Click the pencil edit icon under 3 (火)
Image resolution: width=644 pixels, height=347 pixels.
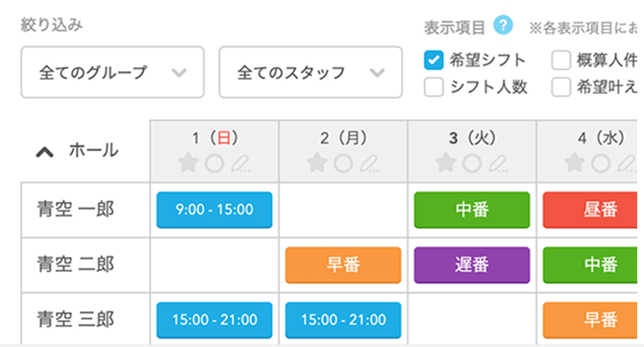click(x=499, y=163)
